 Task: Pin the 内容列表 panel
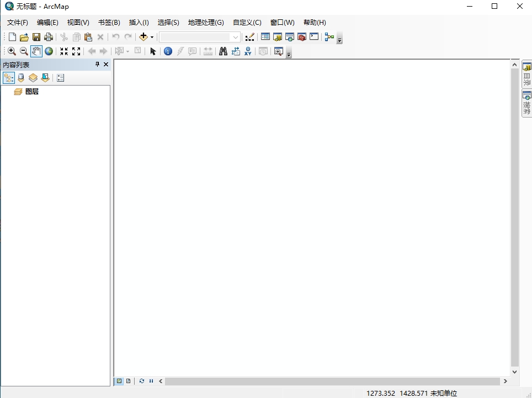pyautogui.click(x=97, y=64)
